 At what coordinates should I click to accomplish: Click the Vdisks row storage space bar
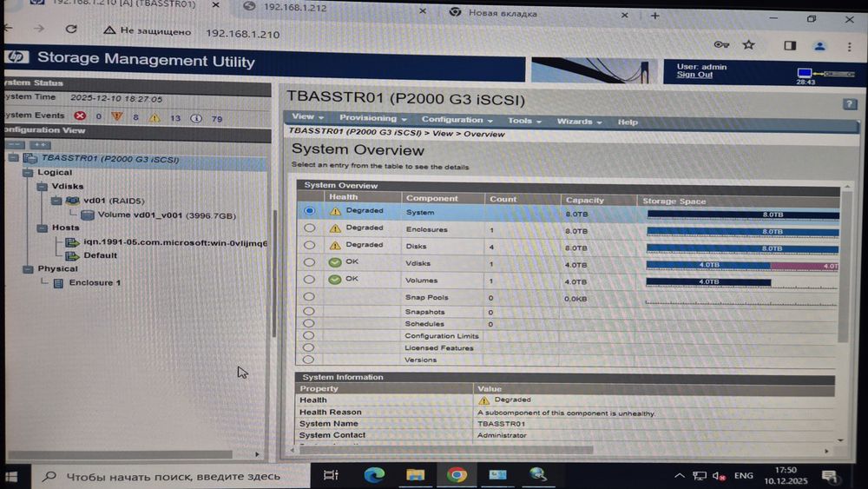[742, 265]
